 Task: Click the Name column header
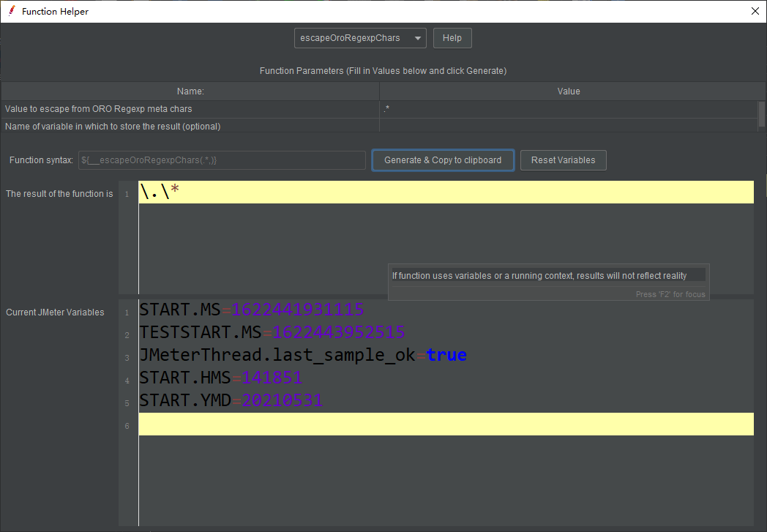tap(190, 91)
